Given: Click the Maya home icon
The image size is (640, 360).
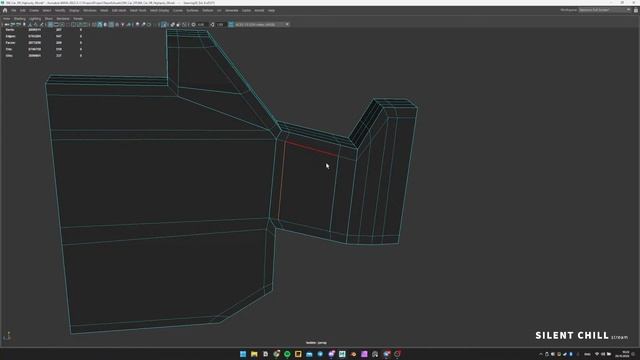Looking at the screenshot, I should pyautogui.click(x=5, y=10).
